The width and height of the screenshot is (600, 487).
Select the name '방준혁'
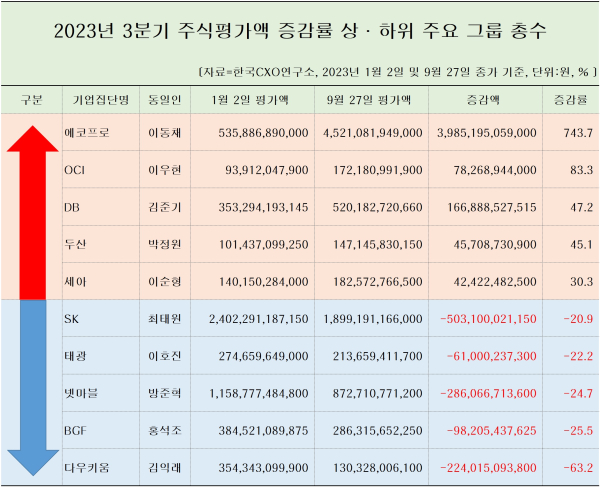(x=165, y=393)
